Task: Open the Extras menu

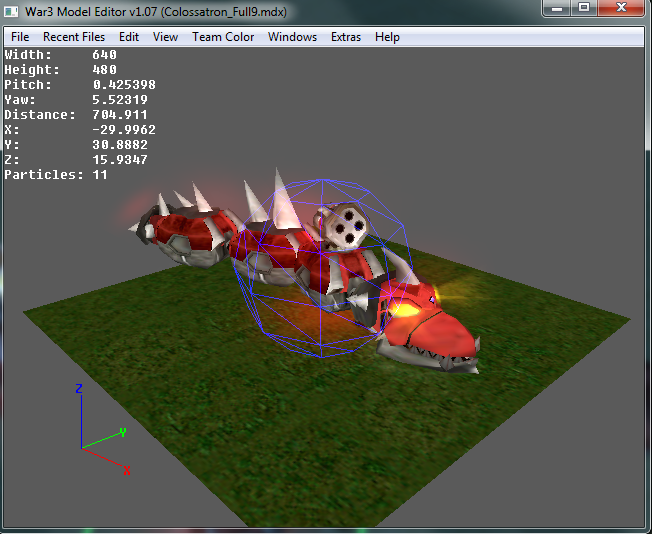Action: (346, 37)
